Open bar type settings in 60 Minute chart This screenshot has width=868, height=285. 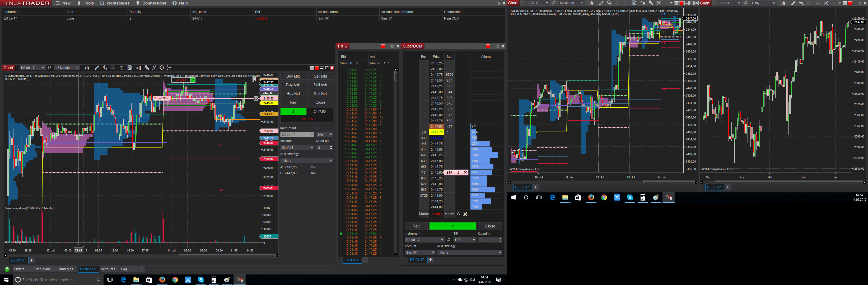coord(591,3)
